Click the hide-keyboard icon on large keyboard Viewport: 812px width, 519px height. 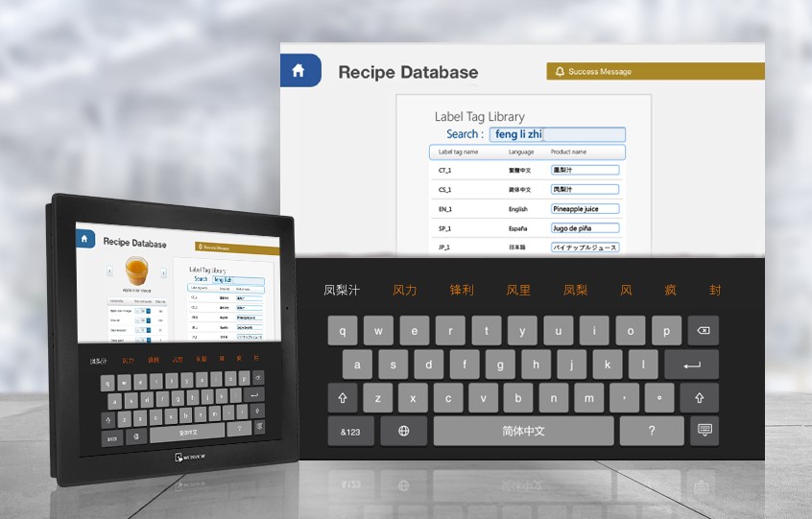(x=705, y=431)
